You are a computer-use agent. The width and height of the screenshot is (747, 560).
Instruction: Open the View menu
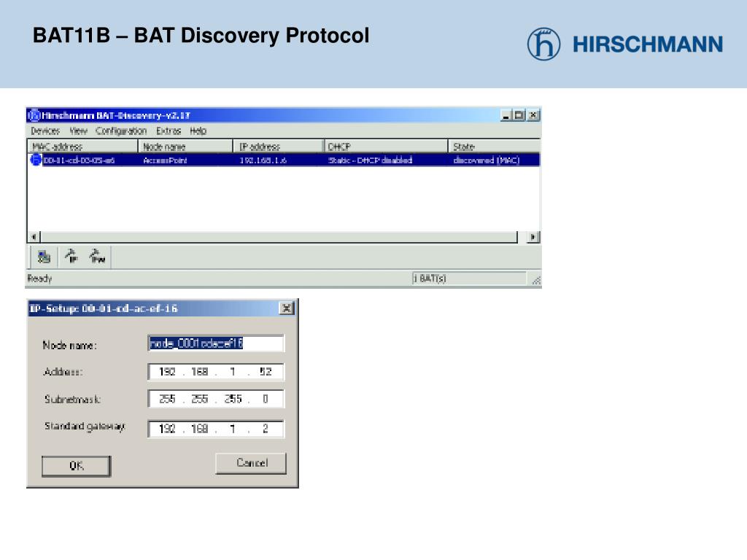(x=78, y=131)
